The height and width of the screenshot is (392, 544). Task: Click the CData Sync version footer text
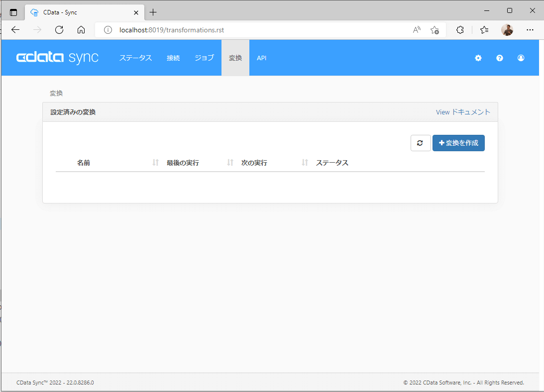pyautogui.click(x=55, y=383)
